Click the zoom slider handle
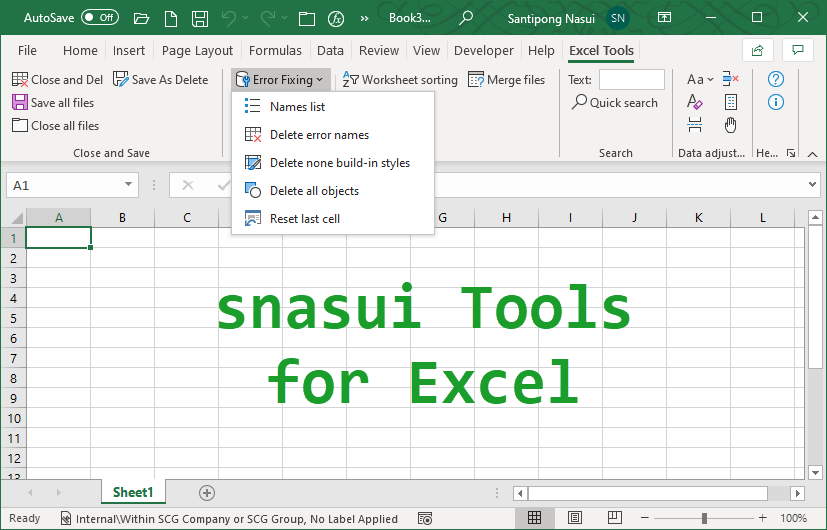827x530 pixels. tap(704, 519)
